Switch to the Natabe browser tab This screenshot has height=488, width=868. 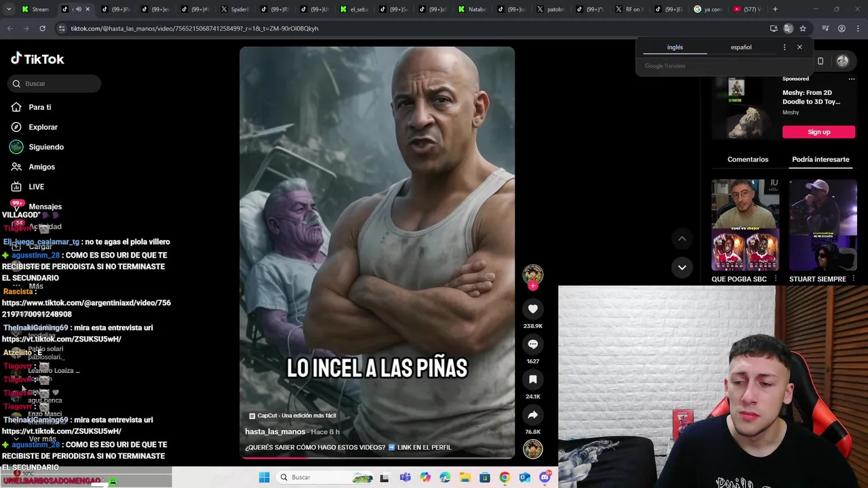click(473, 9)
